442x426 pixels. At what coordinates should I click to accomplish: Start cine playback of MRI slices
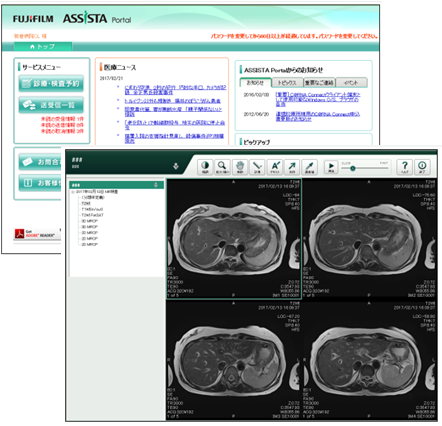[x=331, y=167]
